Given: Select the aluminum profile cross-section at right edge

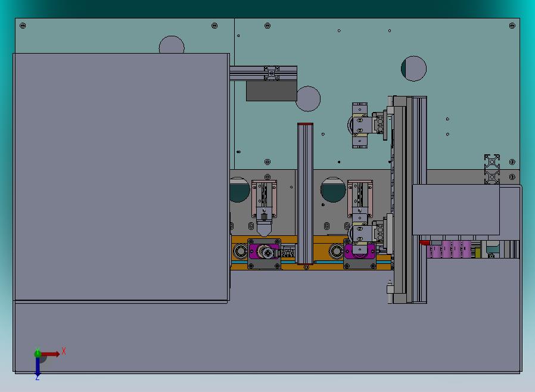Looking at the screenshot, I should click(x=492, y=169).
